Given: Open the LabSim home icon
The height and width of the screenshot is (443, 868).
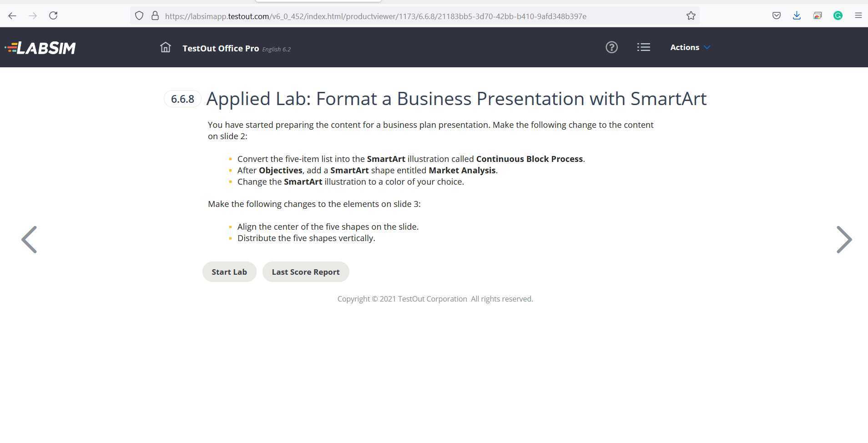Looking at the screenshot, I should [x=165, y=47].
